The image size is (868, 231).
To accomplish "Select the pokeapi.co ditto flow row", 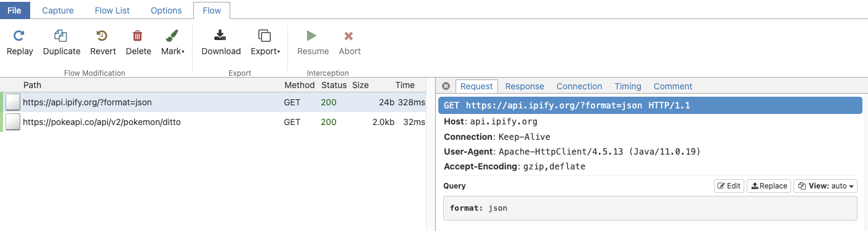I will [214, 122].
